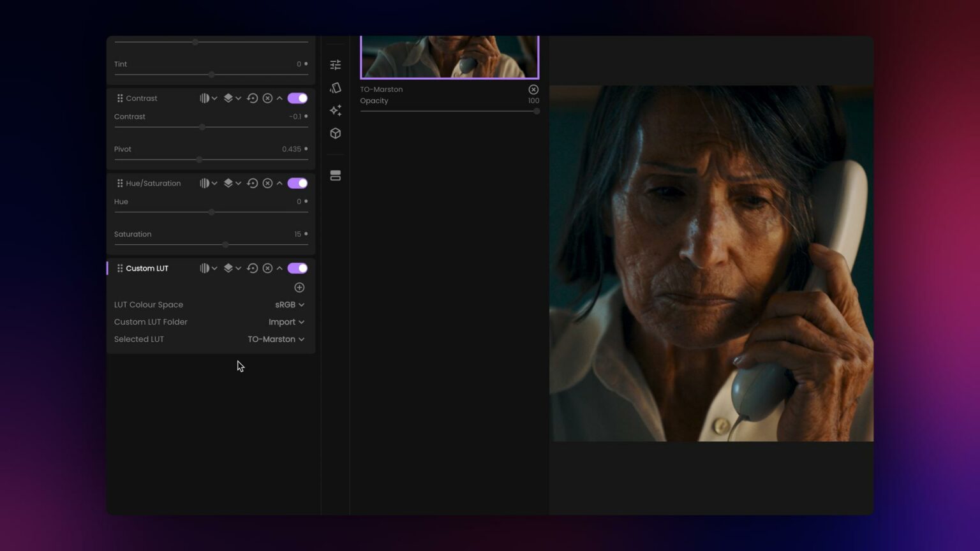Reset the Contrast effect with its reset icon
980x551 pixels.
(x=253, y=98)
